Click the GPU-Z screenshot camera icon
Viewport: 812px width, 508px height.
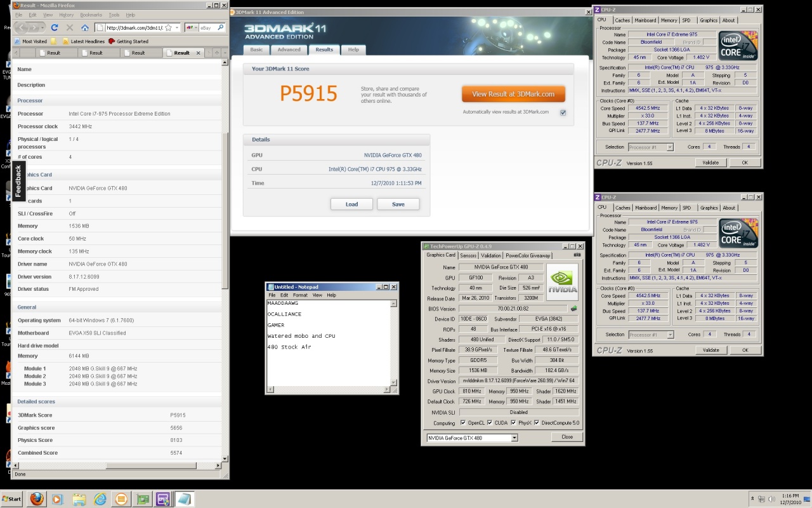(577, 255)
